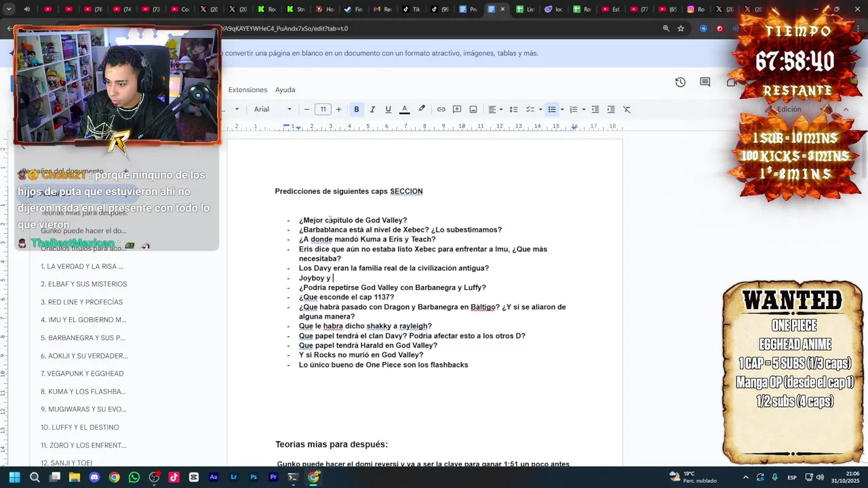Open the text color picker
Screen dimensions: 868x488
coord(404,109)
